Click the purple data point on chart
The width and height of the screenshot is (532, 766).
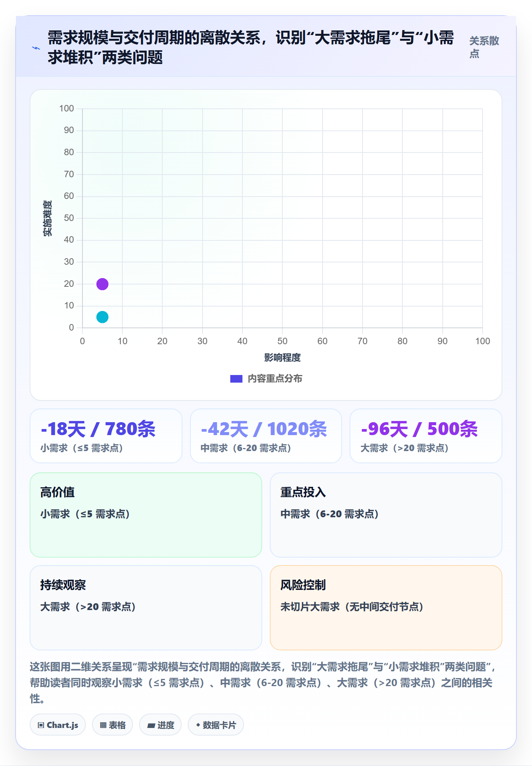pos(102,284)
